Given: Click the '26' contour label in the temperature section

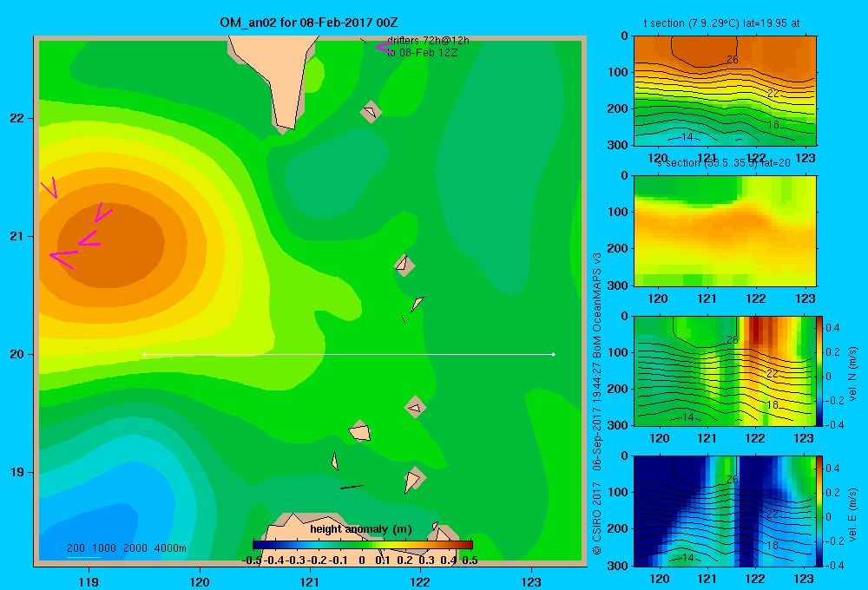Looking at the screenshot, I should point(733,60).
